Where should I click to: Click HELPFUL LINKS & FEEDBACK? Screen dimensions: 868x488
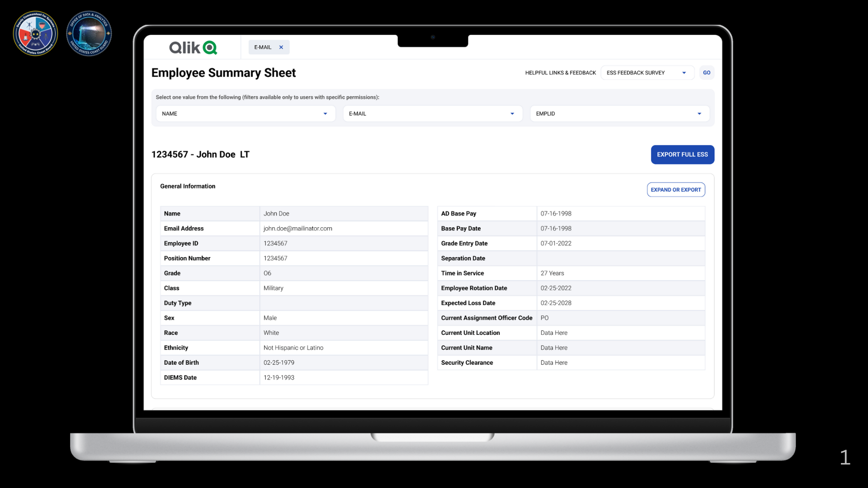coord(560,72)
